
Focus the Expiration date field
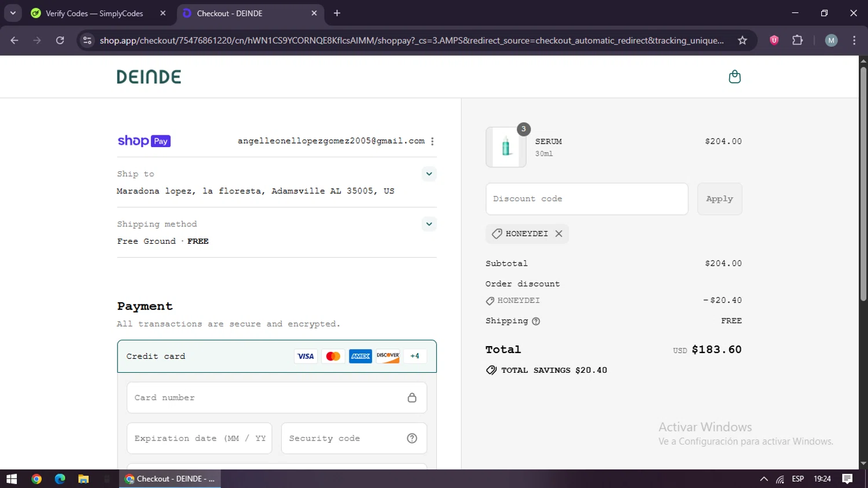[200, 438]
